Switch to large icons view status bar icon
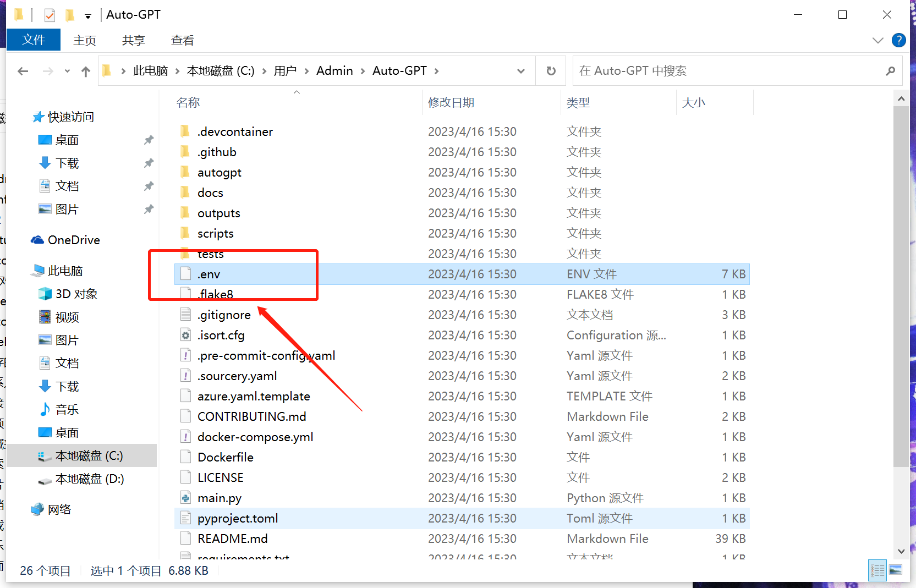This screenshot has height=588, width=916. [896, 570]
